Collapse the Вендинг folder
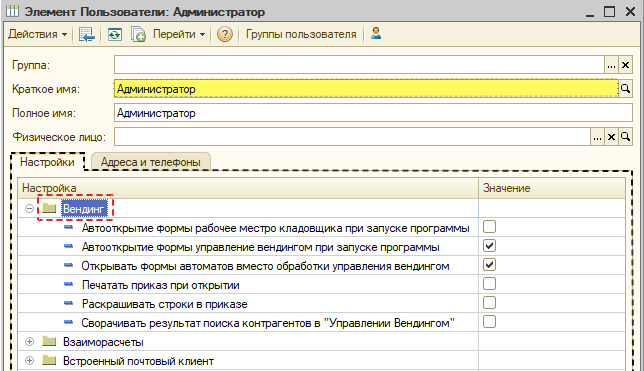Viewport: 644px width, 371px height. coord(29,209)
